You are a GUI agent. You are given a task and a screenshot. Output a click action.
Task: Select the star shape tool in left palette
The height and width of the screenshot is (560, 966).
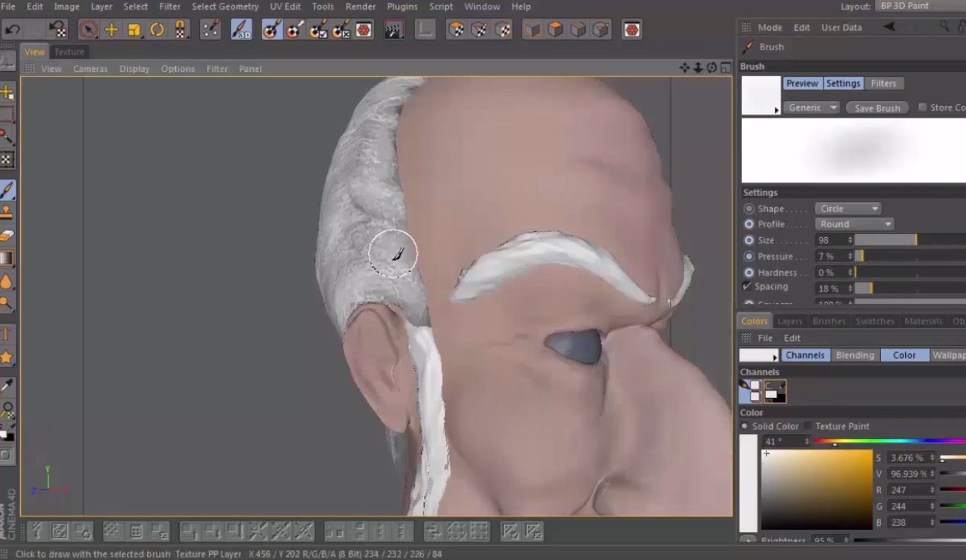click(x=7, y=357)
